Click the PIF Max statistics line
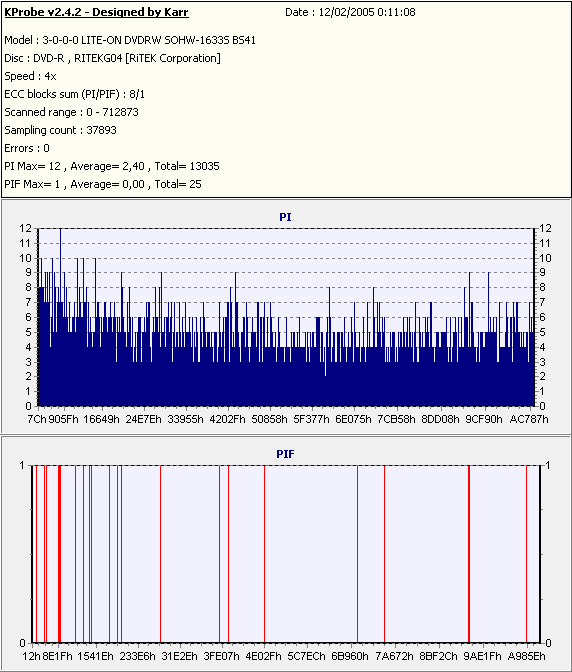Image resolution: width=572 pixels, height=672 pixels. click(103, 184)
